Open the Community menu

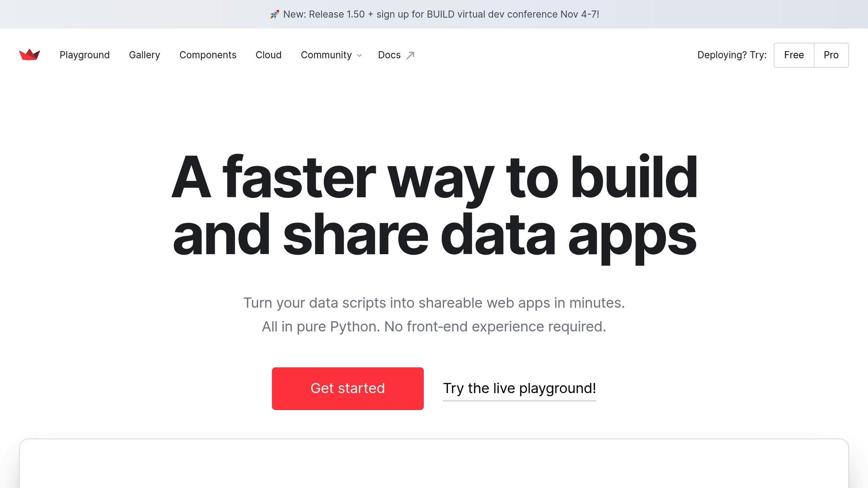(x=326, y=55)
